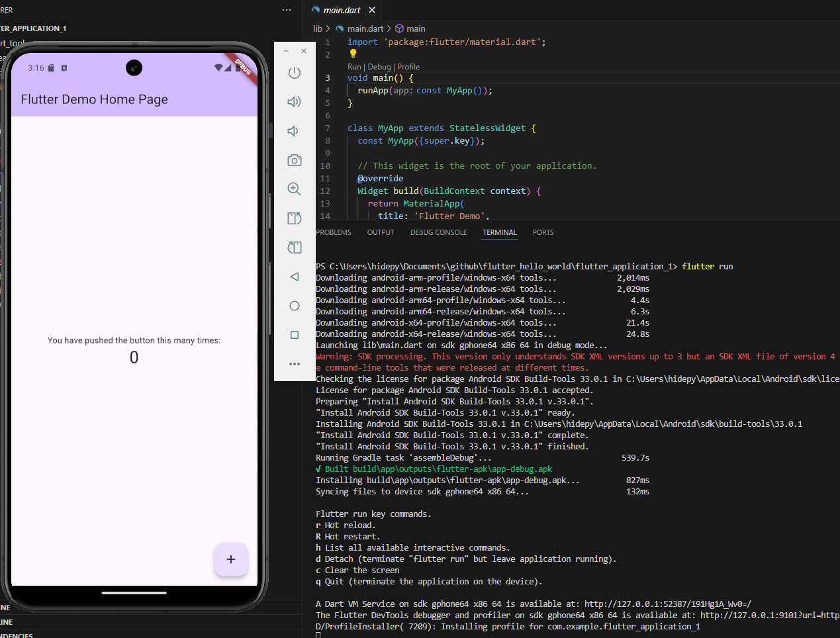
Task: Click the MaterialApp call in code
Action: pyautogui.click(x=432, y=204)
